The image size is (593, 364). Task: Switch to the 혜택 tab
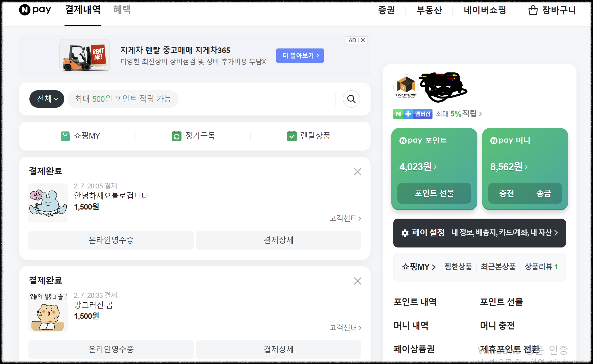pyautogui.click(x=122, y=10)
